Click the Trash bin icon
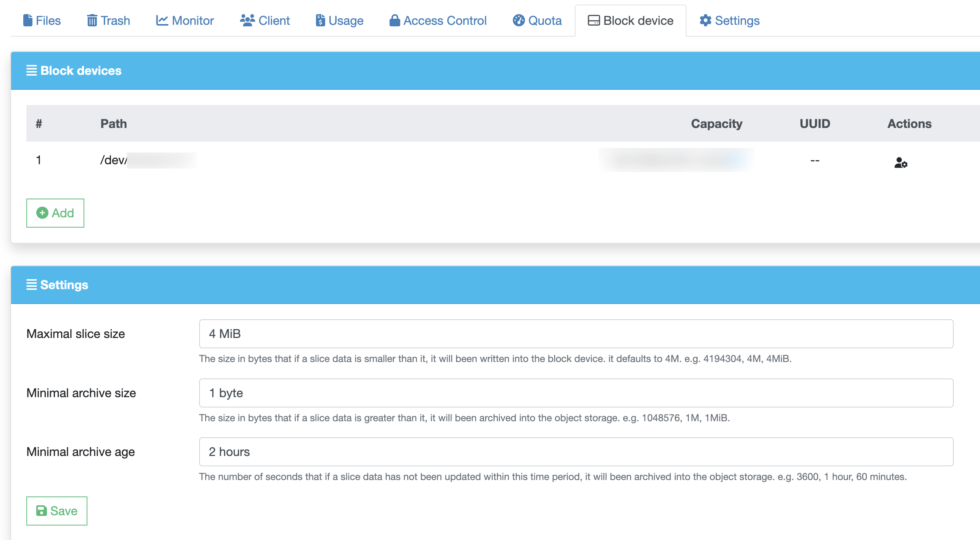The image size is (980, 540). pyautogui.click(x=92, y=21)
